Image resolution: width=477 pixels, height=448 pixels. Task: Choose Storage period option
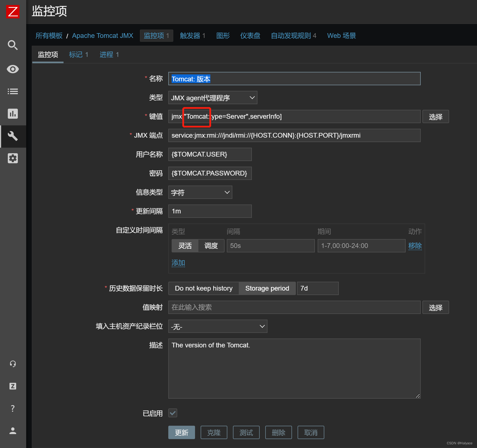267,288
